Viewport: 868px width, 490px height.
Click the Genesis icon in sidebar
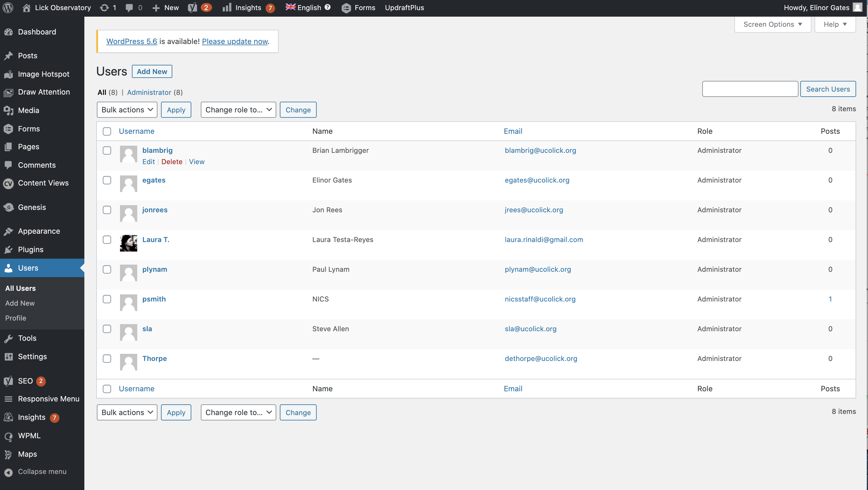click(x=8, y=208)
